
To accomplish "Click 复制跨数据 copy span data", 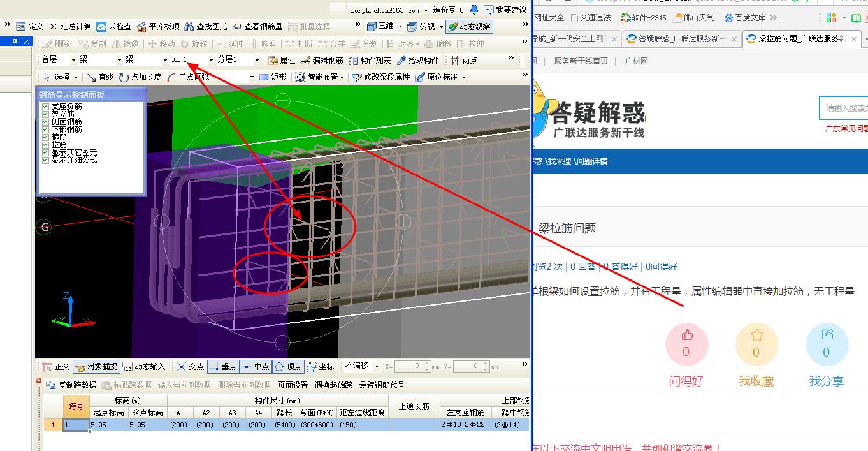I will pos(71,385).
